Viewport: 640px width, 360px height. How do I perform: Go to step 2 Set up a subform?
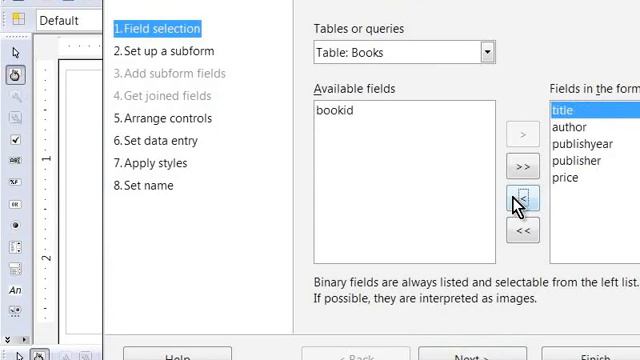point(164,51)
